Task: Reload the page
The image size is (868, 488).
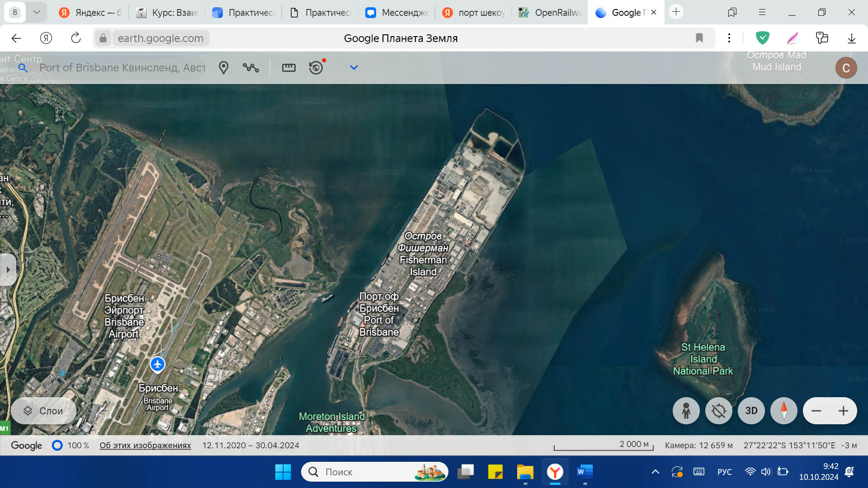Action: click(x=76, y=38)
